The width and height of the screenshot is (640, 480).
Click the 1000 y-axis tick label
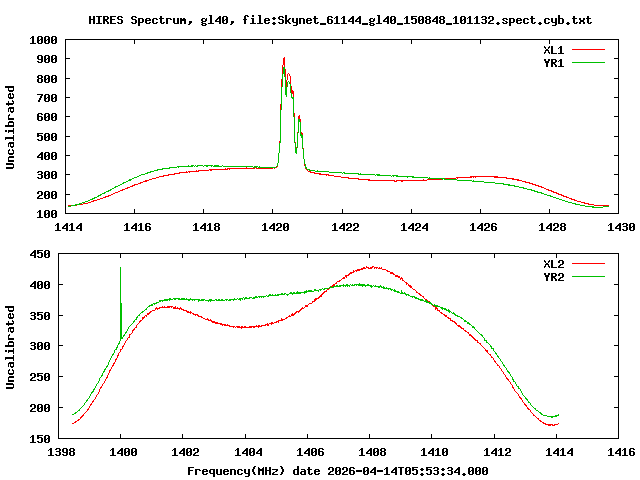click(x=43, y=40)
